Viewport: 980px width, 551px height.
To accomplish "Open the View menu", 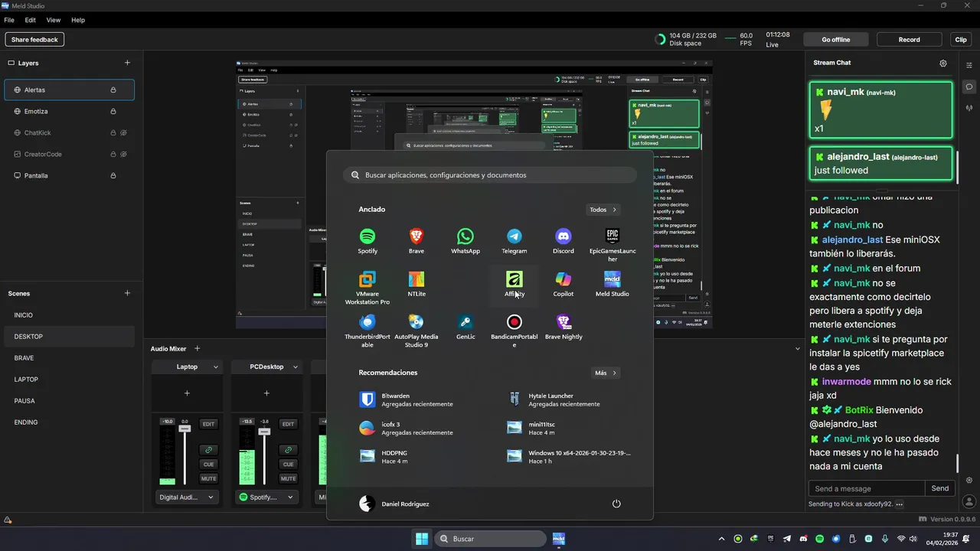I will coord(54,20).
